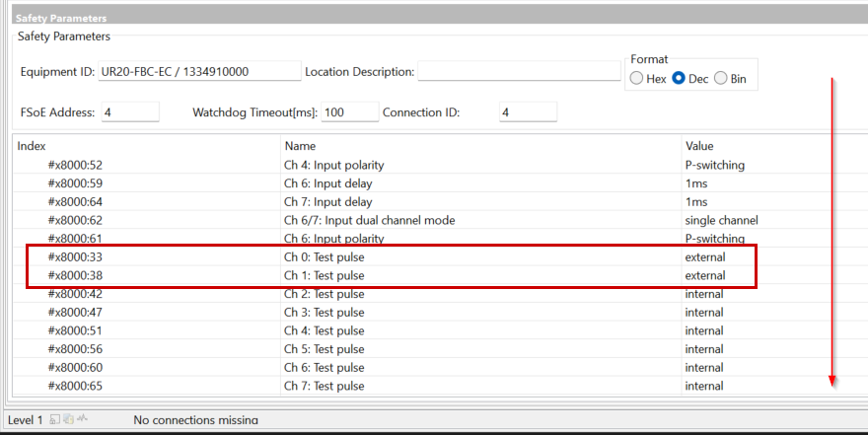Click 1ms value for Ch 6 Input delay
Screen dimensions: 868x435
[695, 183]
